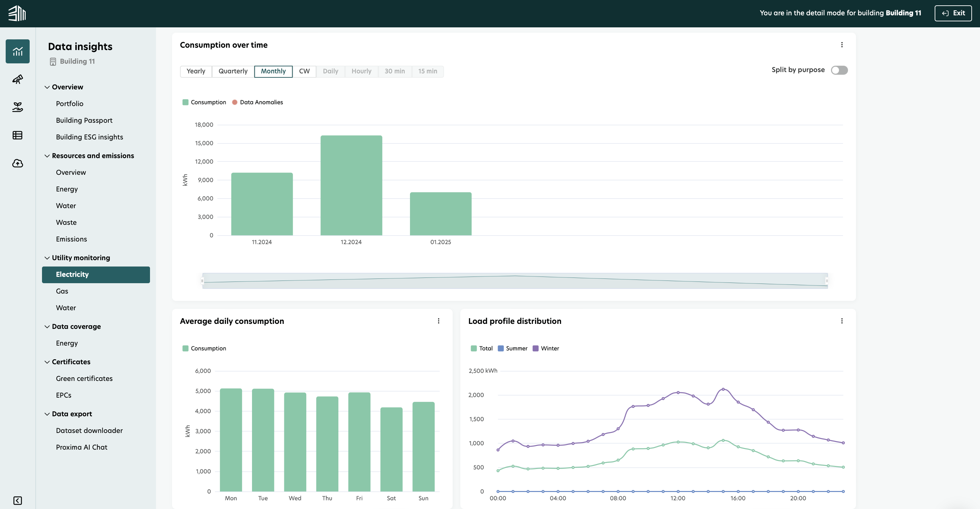Collapse the Resources and emissions section
Screen dimensions: 980x509
(x=47, y=156)
